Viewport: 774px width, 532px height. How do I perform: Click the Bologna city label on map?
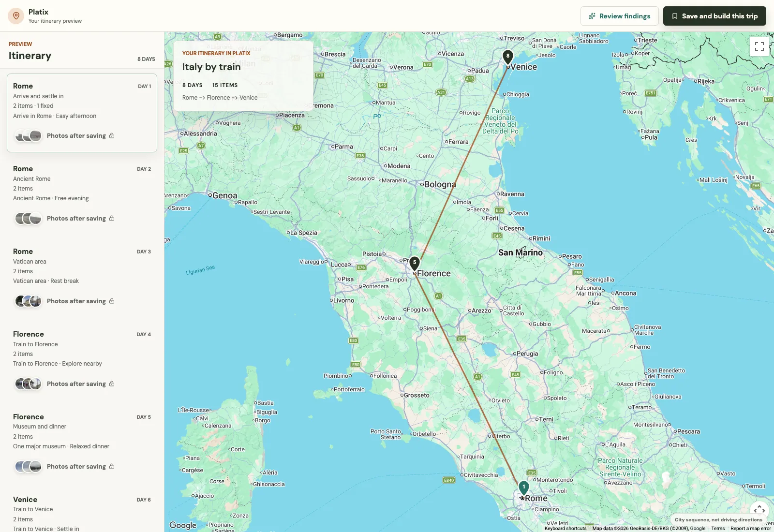440,184
